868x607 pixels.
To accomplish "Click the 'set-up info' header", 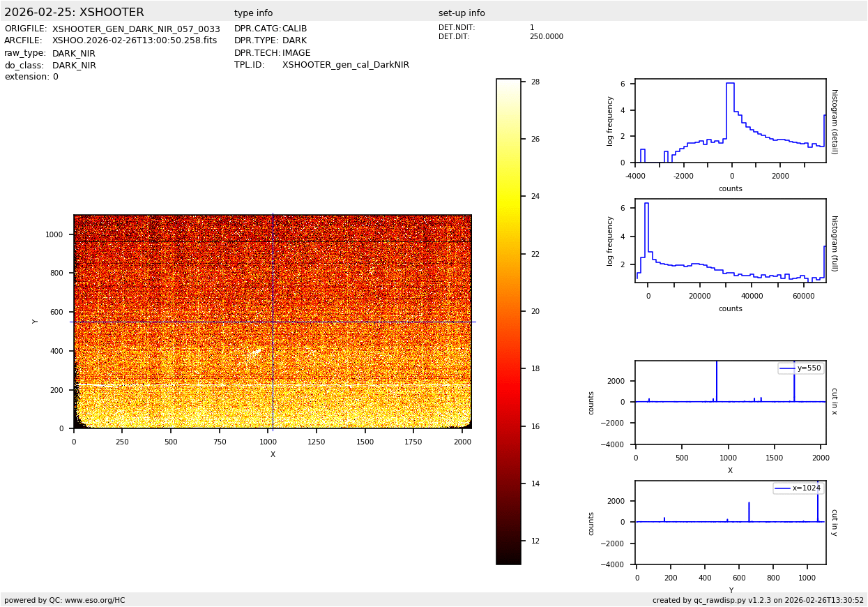I will coord(462,13).
